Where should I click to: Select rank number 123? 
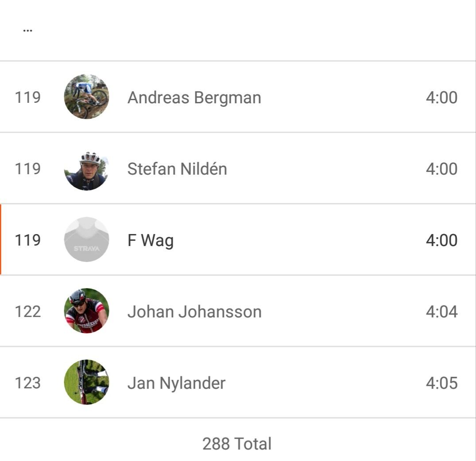click(27, 383)
